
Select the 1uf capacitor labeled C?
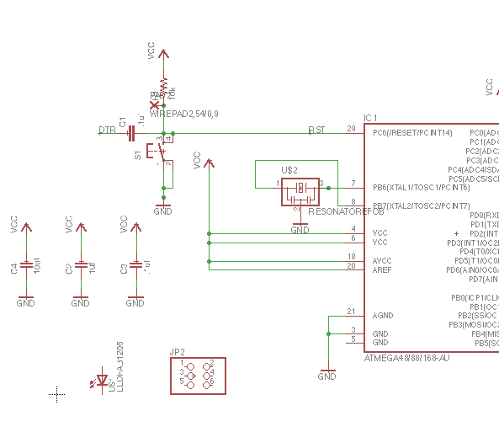click(81, 265)
